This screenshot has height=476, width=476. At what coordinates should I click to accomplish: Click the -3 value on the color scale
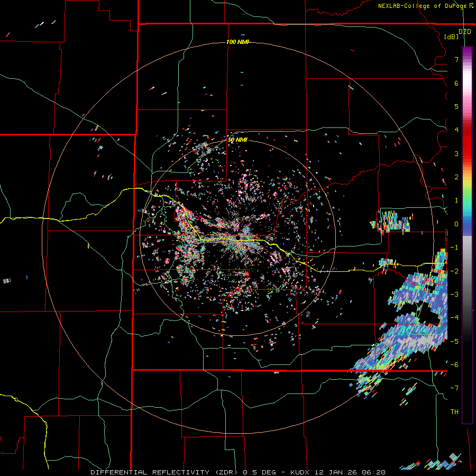pyautogui.click(x=454, y=295)
